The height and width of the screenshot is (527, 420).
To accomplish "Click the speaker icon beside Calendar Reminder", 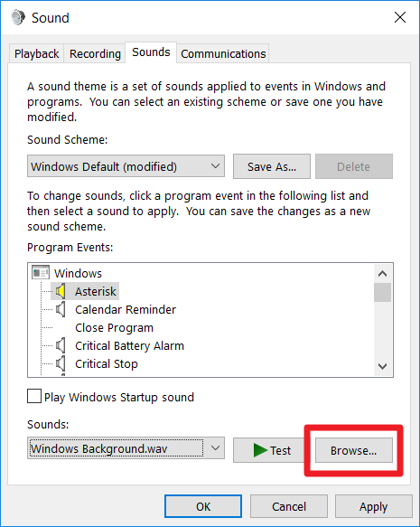I will click(x=61, y=309).
